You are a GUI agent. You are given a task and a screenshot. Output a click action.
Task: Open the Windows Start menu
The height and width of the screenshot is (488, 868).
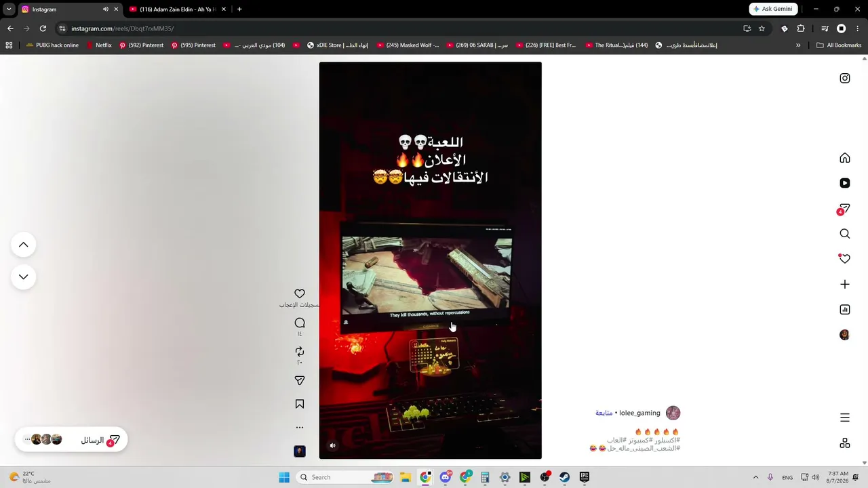click(x=284, y=477)
